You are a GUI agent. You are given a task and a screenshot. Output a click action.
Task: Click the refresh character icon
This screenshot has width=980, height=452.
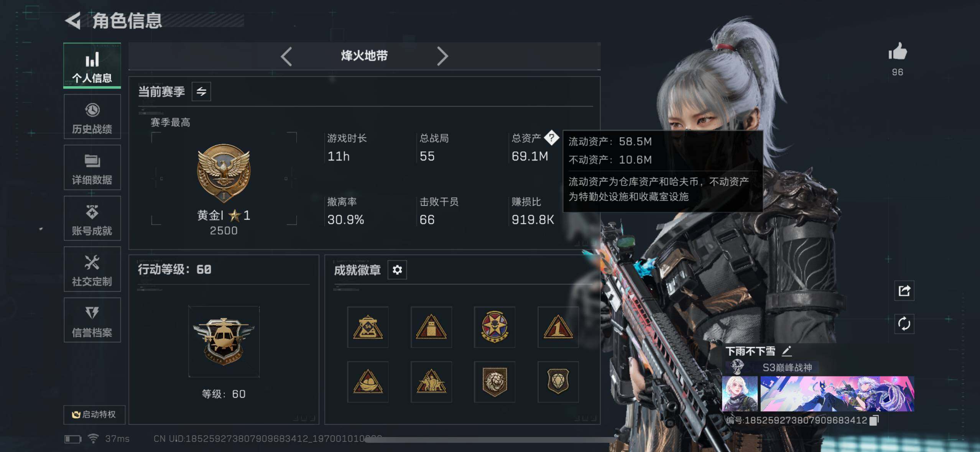click(904, 324)
